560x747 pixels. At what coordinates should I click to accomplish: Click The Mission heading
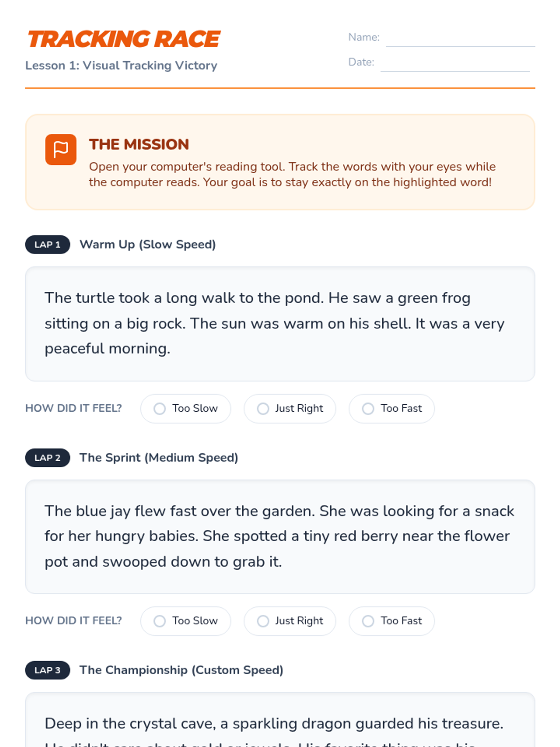click(139, 144)
